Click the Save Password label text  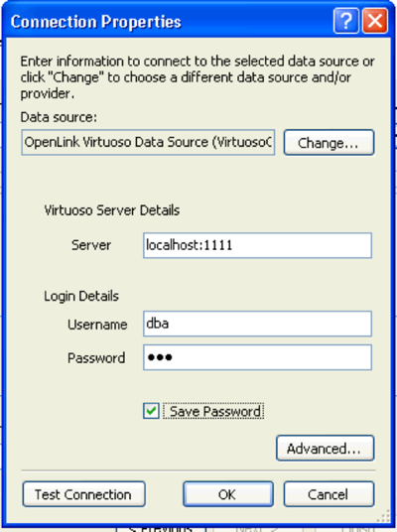214,411
